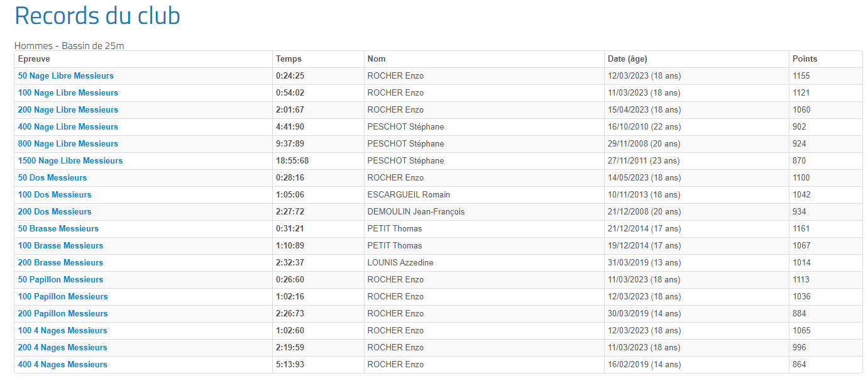Select the 100 Papillon Messieurs event

63,297
